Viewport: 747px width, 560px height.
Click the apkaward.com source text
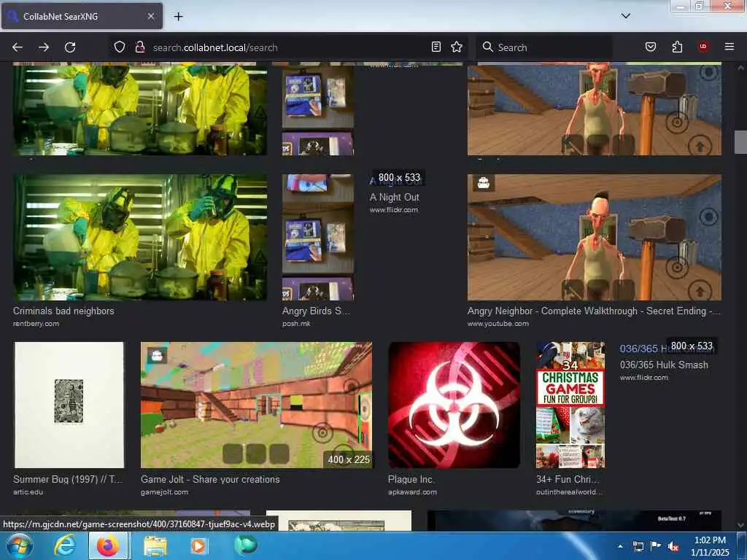pos(413,492)
